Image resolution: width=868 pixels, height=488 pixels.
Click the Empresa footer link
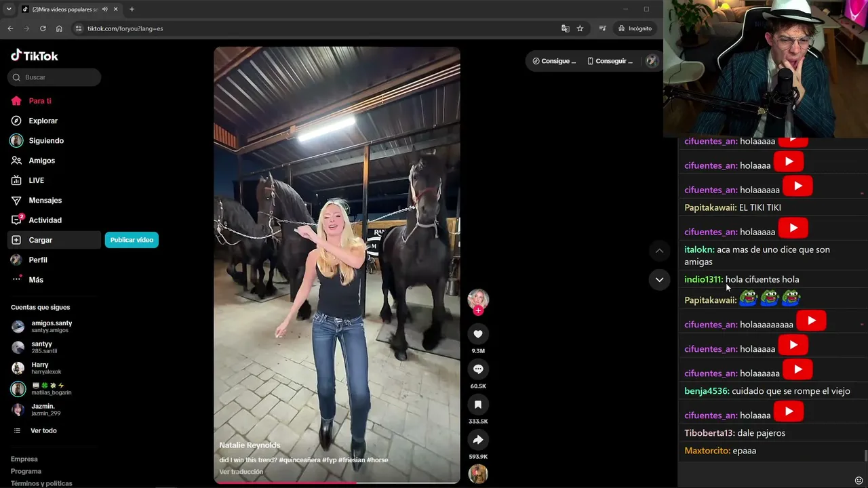click(x=24, y=459)
